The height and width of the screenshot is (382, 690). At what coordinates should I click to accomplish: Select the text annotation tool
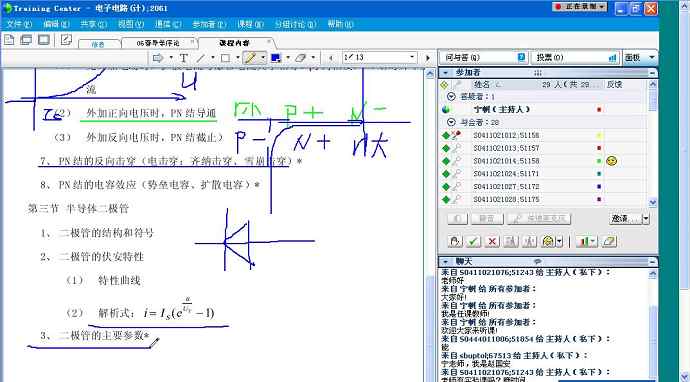184,58
